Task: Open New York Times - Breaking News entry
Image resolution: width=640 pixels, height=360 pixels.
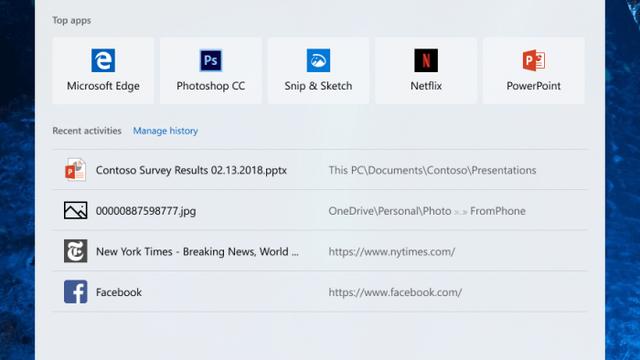Action: click(x=197, y=251)
